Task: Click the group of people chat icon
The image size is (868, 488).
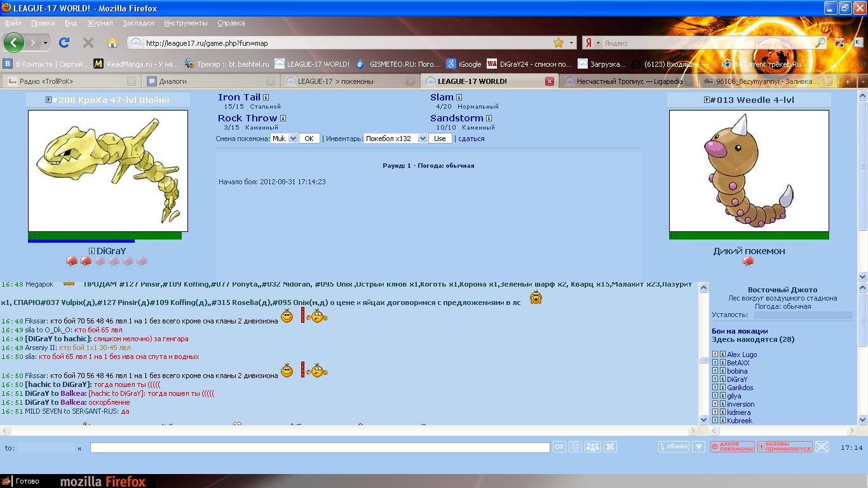Action: point(592,447)
